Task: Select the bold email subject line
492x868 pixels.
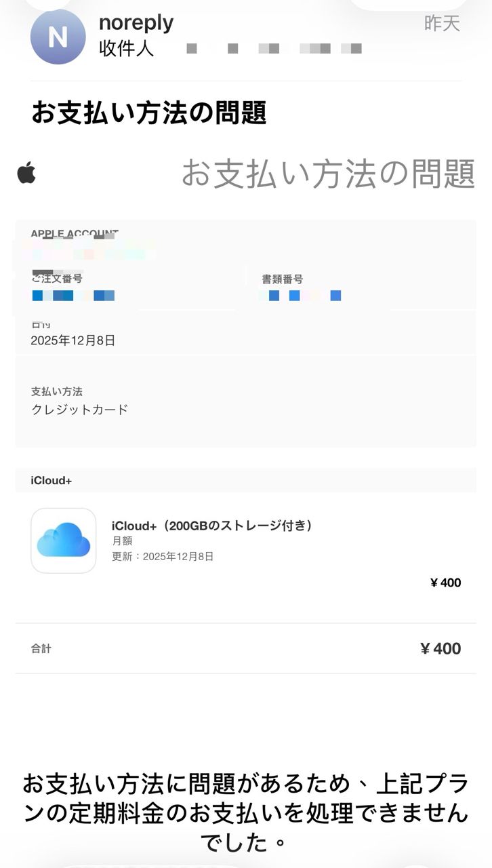Action: 149,113
